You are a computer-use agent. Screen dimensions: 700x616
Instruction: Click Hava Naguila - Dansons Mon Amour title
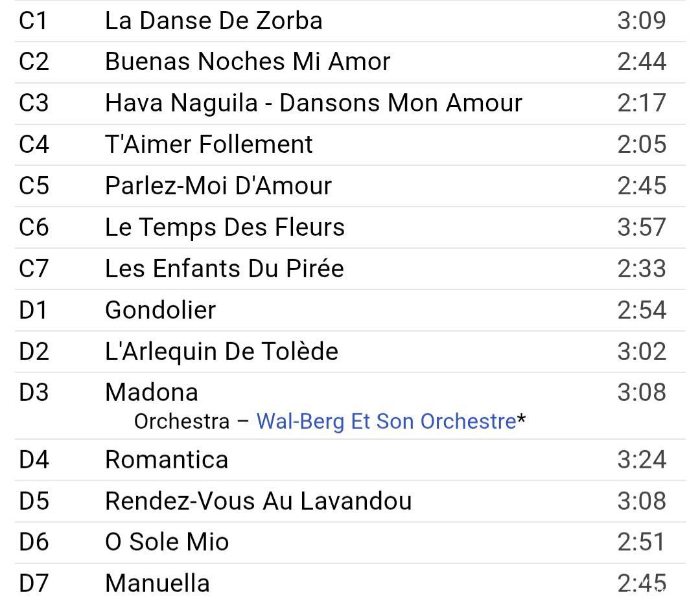pyautogui.click(x=314, y=103)
